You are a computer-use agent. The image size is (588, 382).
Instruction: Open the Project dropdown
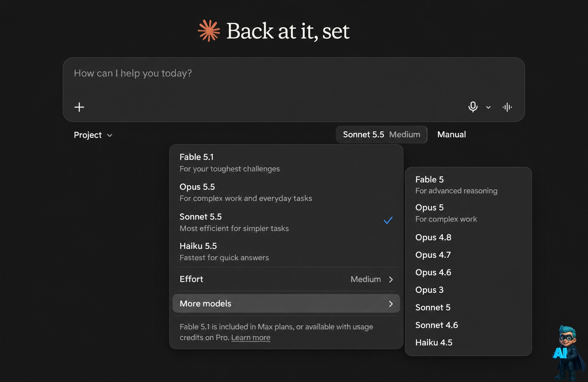(93, 135)
